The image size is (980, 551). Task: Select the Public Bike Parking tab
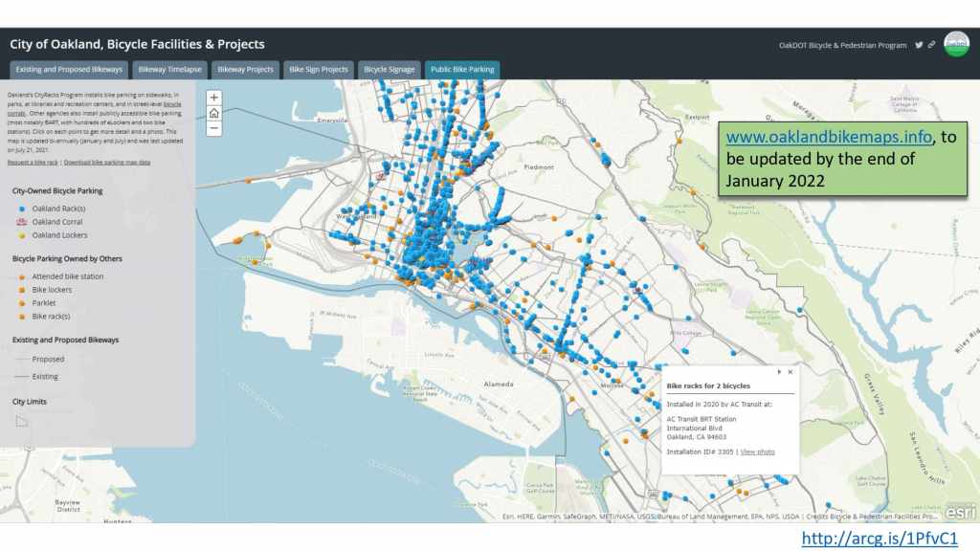[462, 70]
